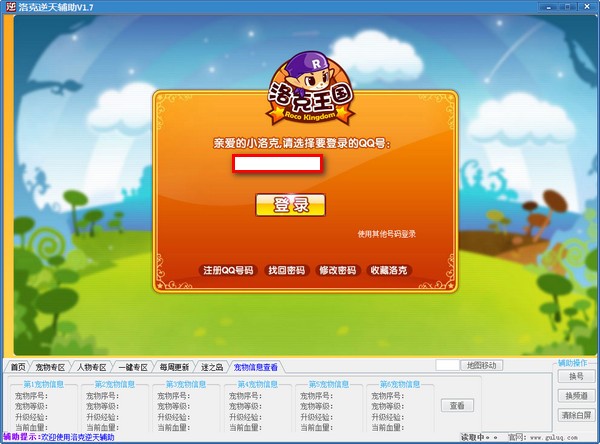600x444 pixels.
Task: Click the 第1宠物信息 group header
Action: tap(43, 384)
